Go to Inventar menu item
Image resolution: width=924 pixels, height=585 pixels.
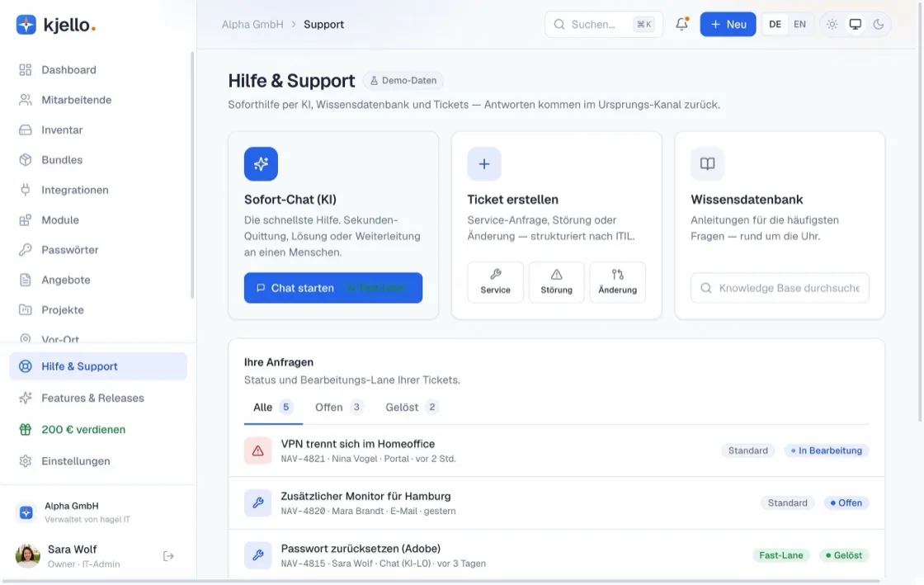point(98,130)
